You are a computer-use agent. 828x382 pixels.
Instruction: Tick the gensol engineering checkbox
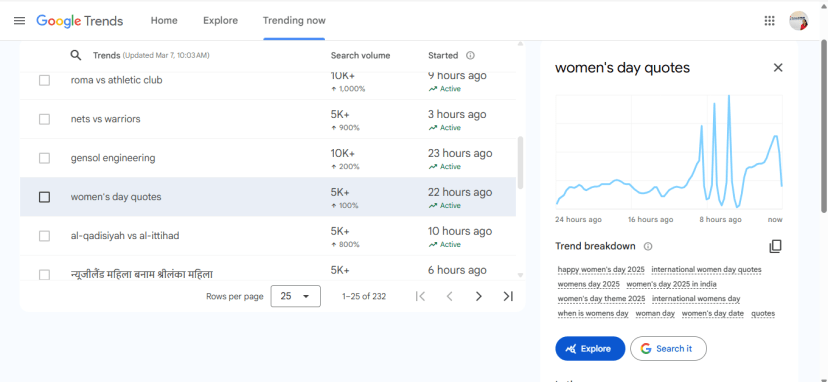44,158
